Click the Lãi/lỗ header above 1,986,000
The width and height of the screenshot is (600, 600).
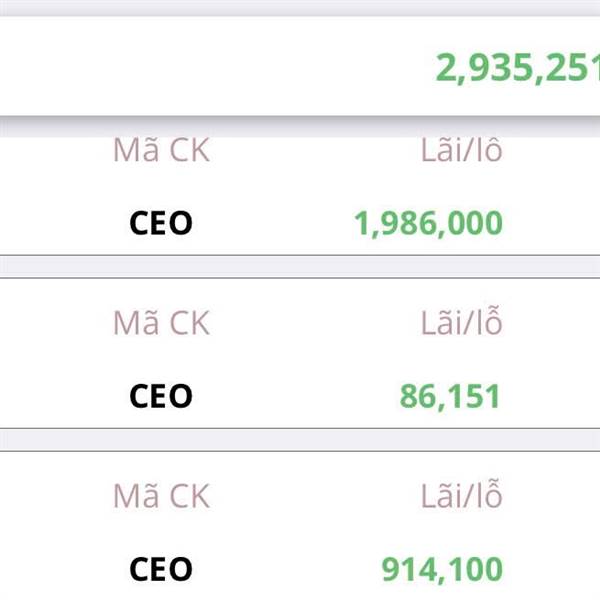point(460,152)
